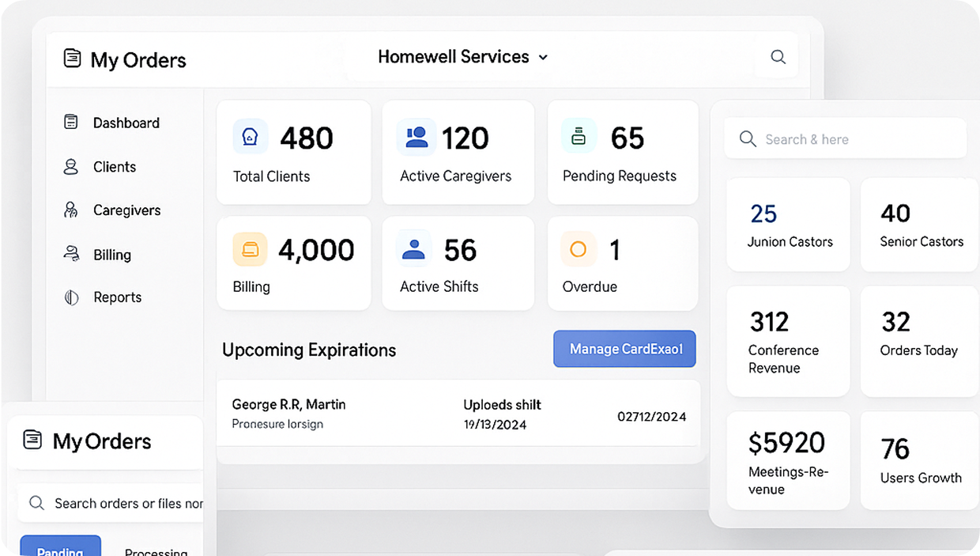Focus the 'Search & here' field

846,139
